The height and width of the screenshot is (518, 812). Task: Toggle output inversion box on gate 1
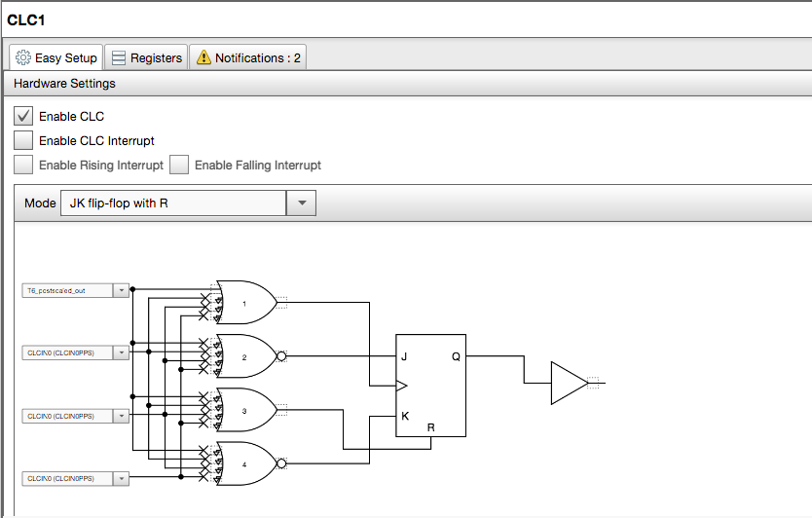[x=281, y=303]
